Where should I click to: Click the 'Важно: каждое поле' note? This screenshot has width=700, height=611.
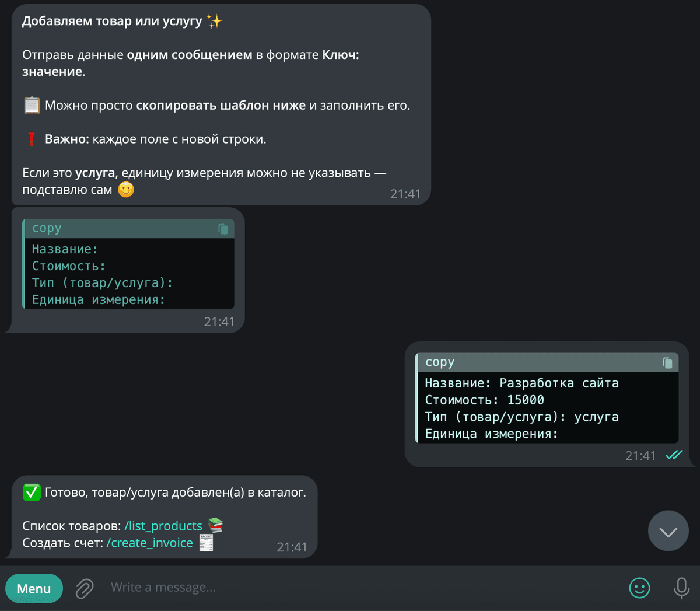[x=155, y=139]
